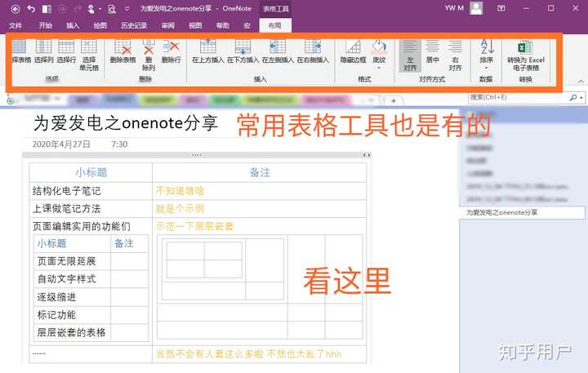The image size is (588, 373).
Task: Switch to the Review (审阅) tab
Action: 168,25
